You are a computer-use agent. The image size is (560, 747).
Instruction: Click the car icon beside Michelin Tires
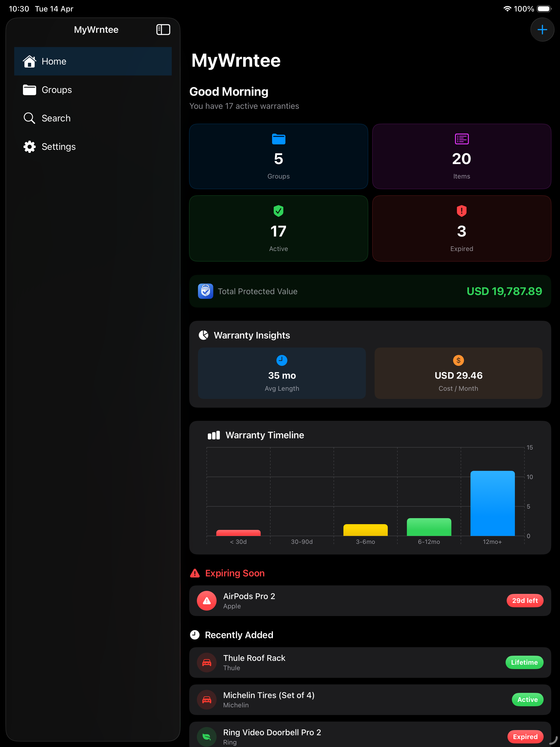click(x=207, y=699)
